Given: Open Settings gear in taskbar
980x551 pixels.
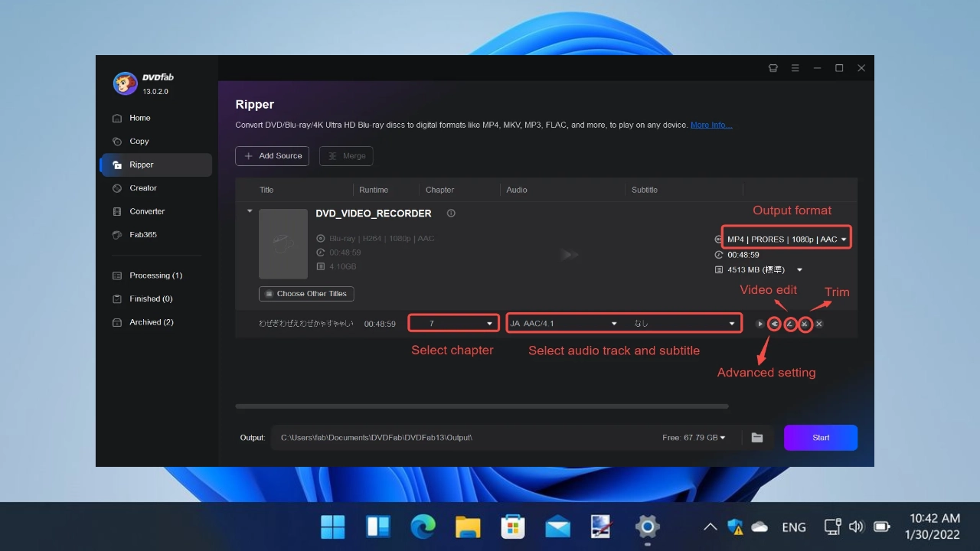Looking at the screenshot, I should click(648, 527).
